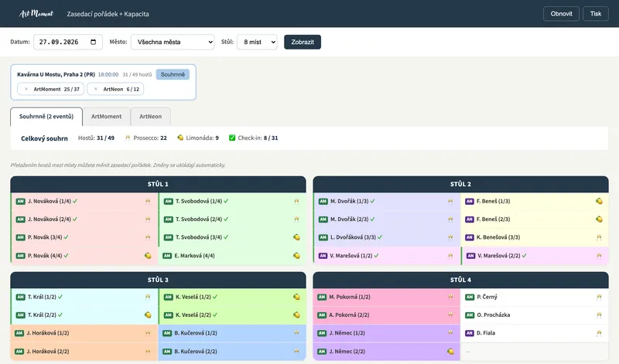
Task: Toggle check-in mark for T. Svobodová (2/4)
Action: coord(226,219)
